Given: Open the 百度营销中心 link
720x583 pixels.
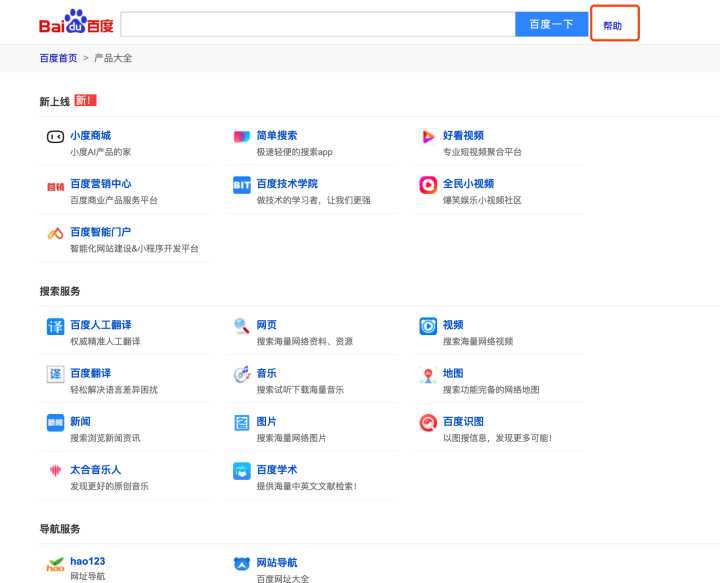Looking at the screenshot, I should point(100,184).
